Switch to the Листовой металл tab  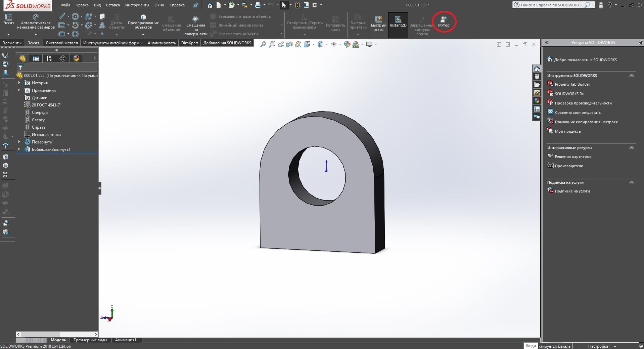(61, 43)
